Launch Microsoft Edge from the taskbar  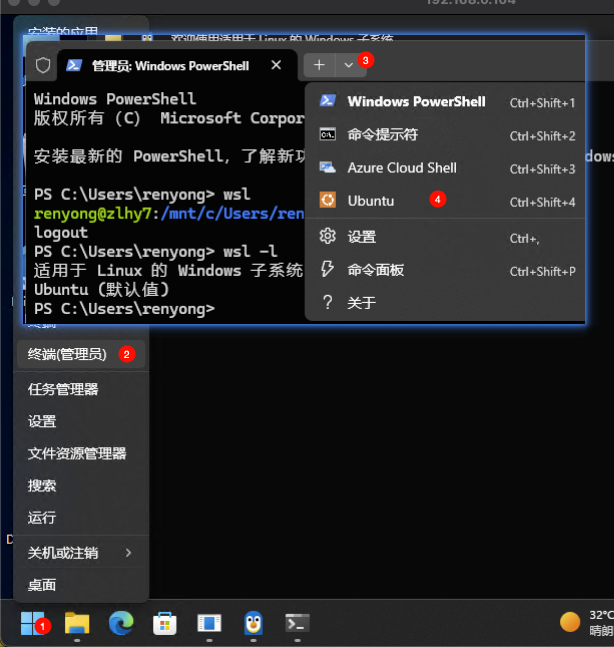pos(121,623)
